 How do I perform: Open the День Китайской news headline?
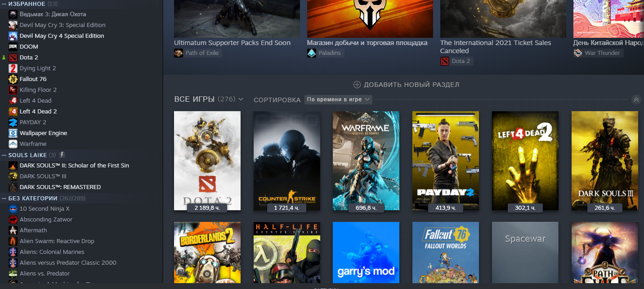(608, 43)
